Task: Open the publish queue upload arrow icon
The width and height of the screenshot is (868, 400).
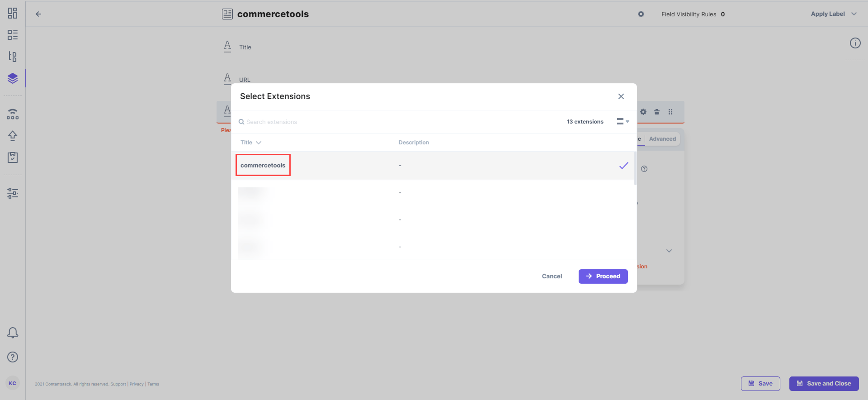Action: [x=12, y=136]
